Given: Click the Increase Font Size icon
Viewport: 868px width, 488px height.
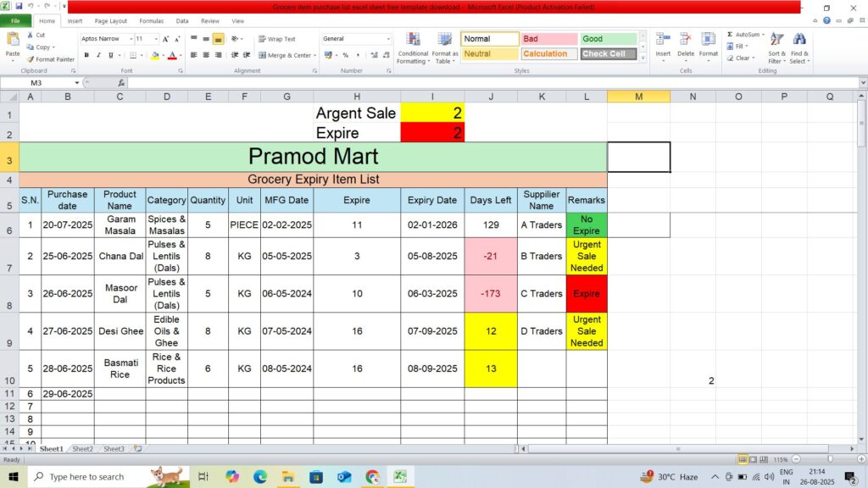Looking at the screenshot, I should pos(165,39).
